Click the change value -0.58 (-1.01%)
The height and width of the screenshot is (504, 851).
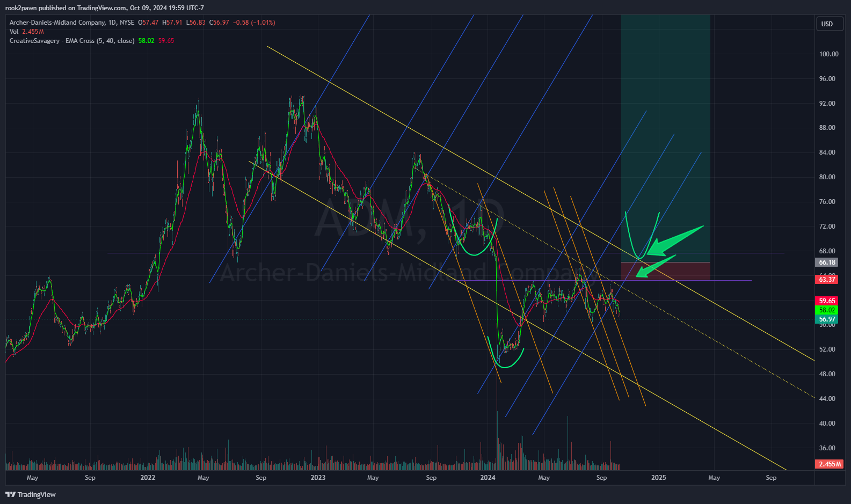tap(254, 23)
